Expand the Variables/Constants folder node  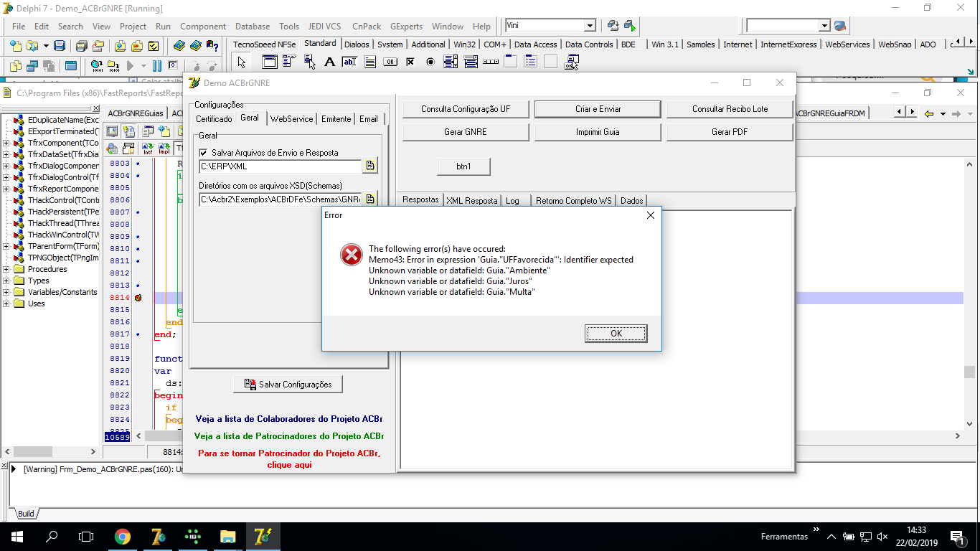6,292
